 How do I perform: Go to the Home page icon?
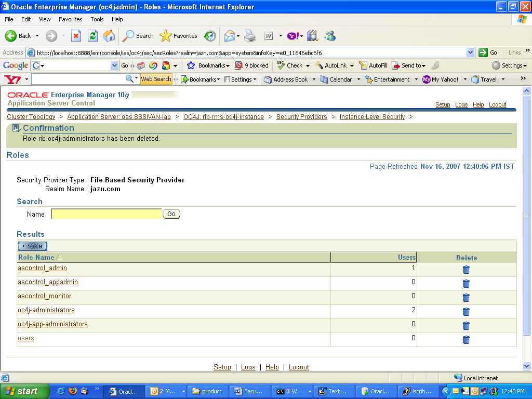click(109, 36)
